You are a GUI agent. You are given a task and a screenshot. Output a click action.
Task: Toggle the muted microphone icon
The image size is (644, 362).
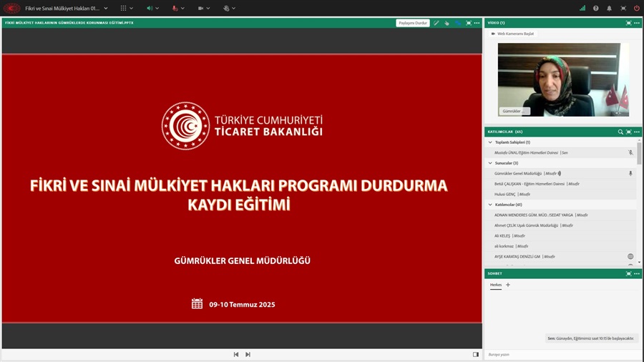pos(175,8)
